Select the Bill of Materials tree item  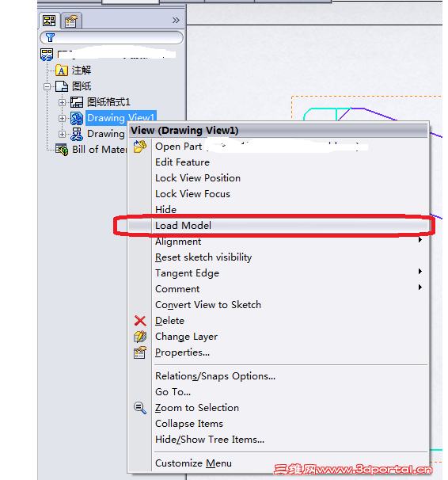[100, 150]
